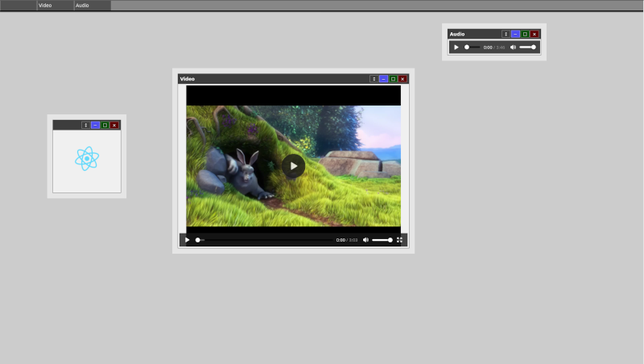This screenshot has width=644, height=364.
Task: Click the video time display 0:00 / 3:03
Action: click(x=347, y=240)
